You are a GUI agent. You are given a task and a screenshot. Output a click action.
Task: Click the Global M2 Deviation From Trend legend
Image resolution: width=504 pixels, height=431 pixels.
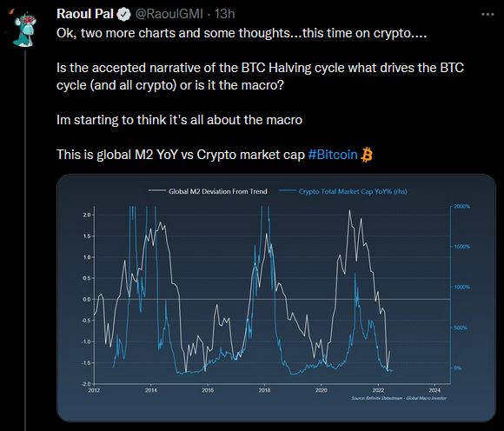point(218,191)
